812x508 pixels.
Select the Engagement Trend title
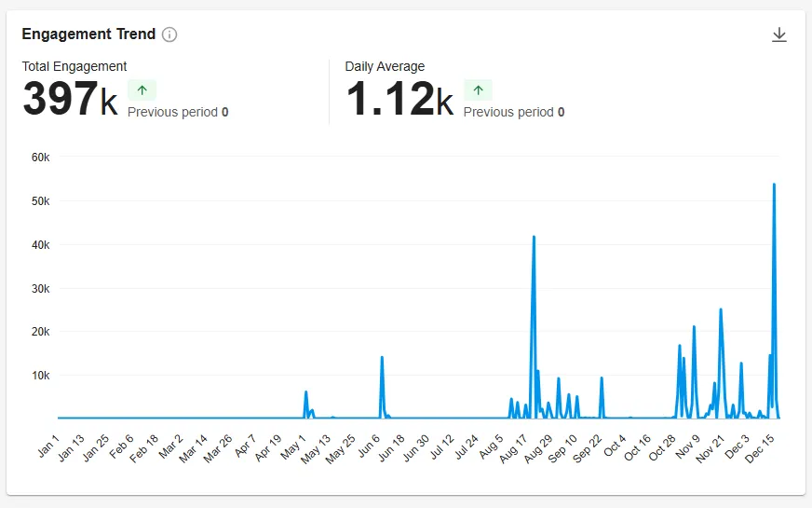click(x=88, y=34)
